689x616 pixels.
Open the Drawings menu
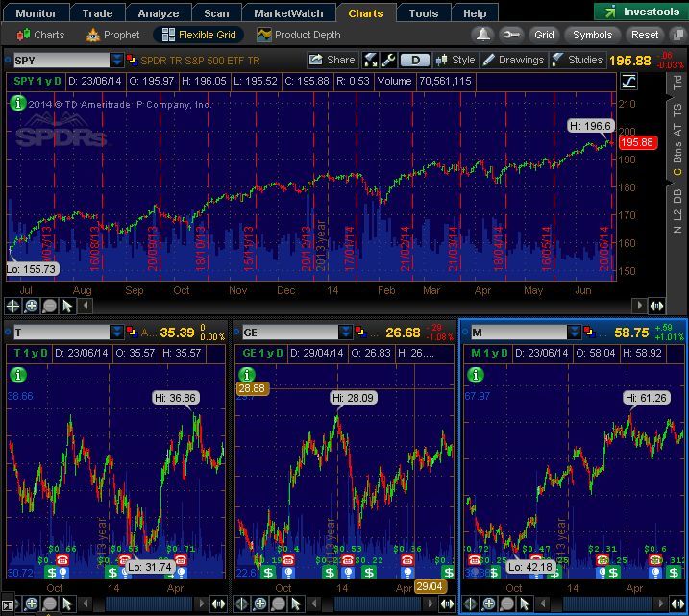click(x=513, y=60)
